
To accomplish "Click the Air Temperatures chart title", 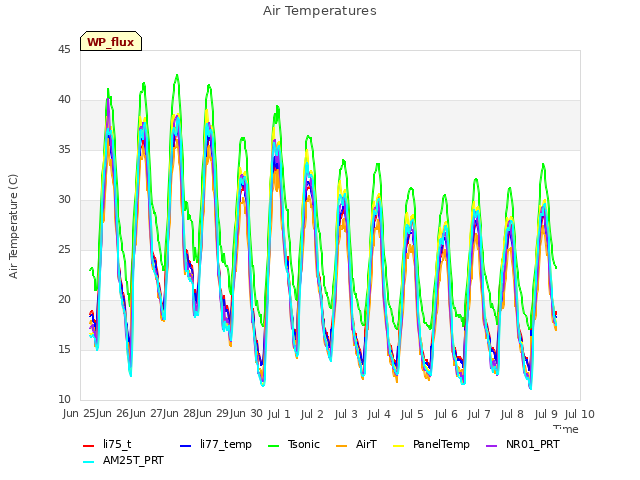I will click(x=320, y=11).
